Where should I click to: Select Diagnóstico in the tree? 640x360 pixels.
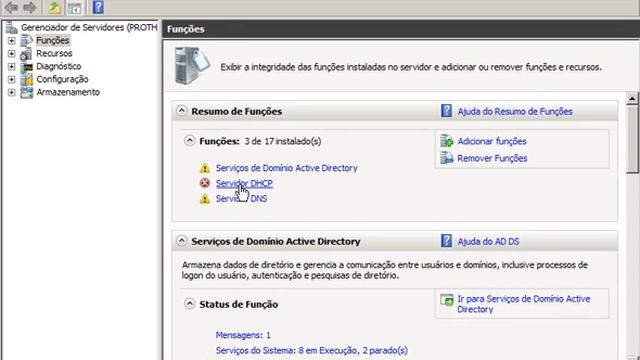pos(59,66)
